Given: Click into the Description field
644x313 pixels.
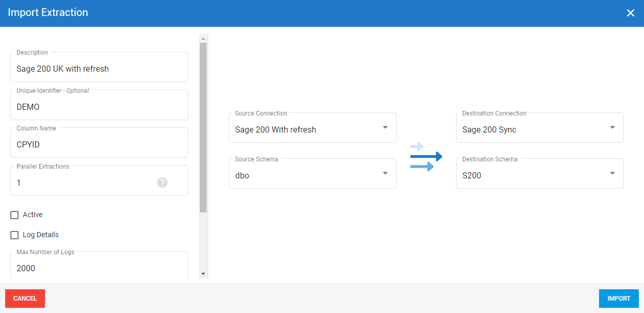Looking at the screenshot, I should click(99, 69).
